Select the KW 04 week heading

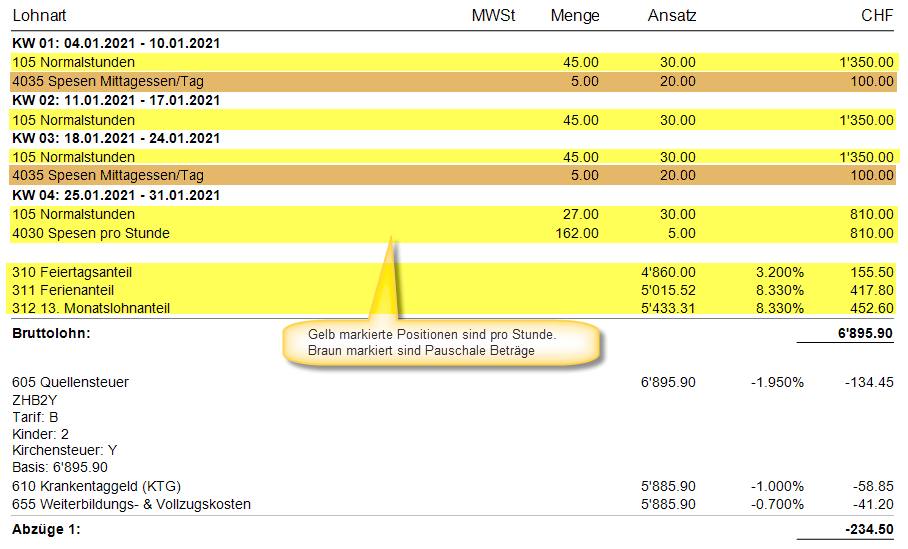116,196
